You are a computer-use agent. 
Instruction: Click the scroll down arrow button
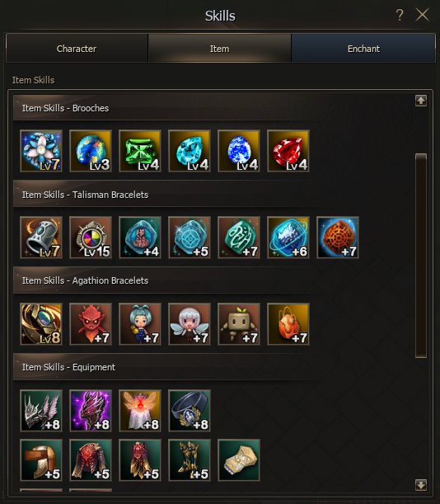pyautogui.click(x=421, y=484)
